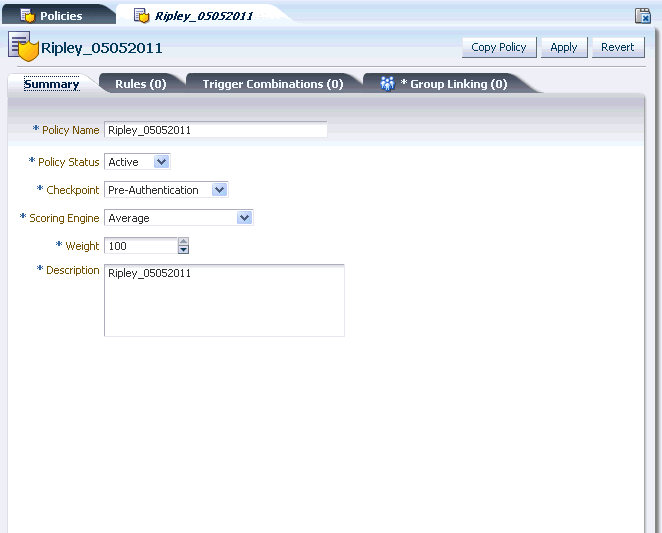Expand the Scoring Engine dropdown
This screenshot has width=662, height=533.
coord(244,218)
